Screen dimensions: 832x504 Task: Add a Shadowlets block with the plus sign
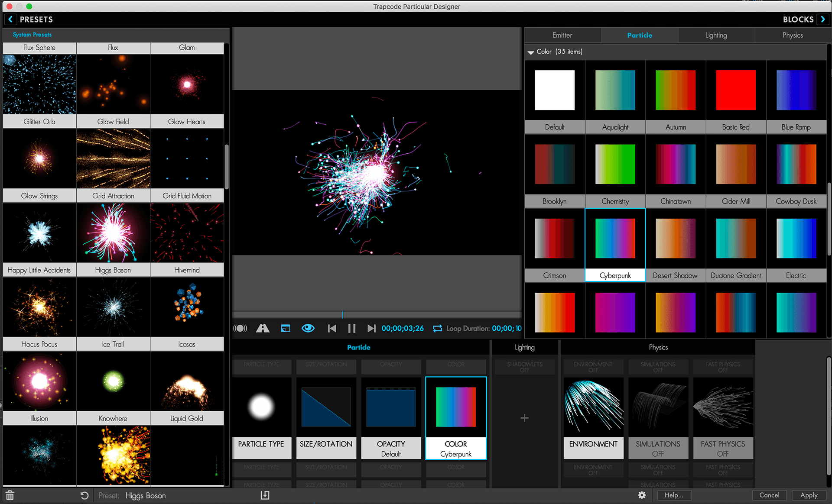pos(524,418)
